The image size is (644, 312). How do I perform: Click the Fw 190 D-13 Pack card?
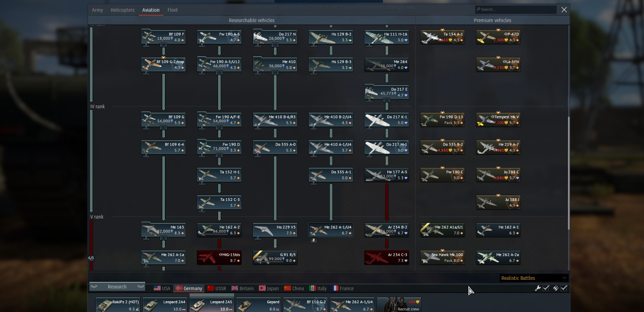click(442, 120)
